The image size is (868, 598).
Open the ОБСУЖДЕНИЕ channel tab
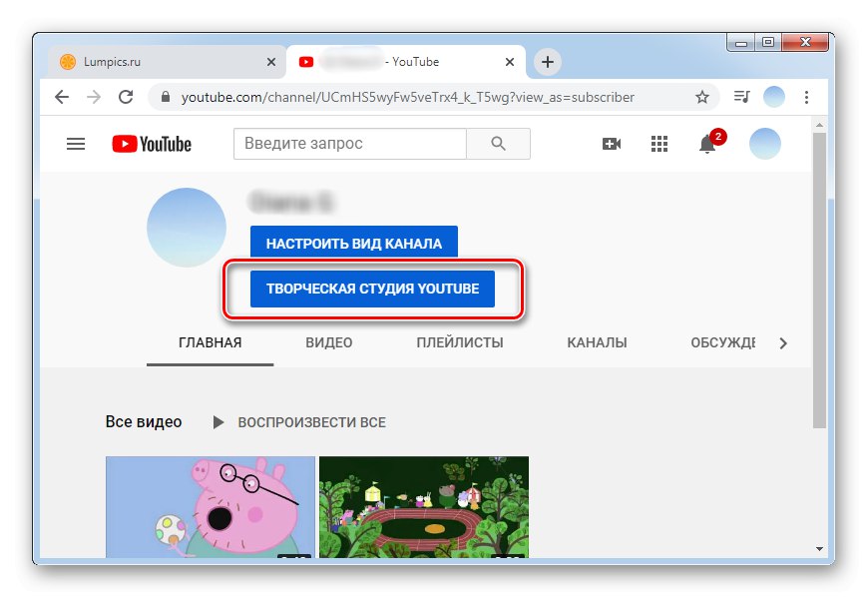tap(723, 342)
